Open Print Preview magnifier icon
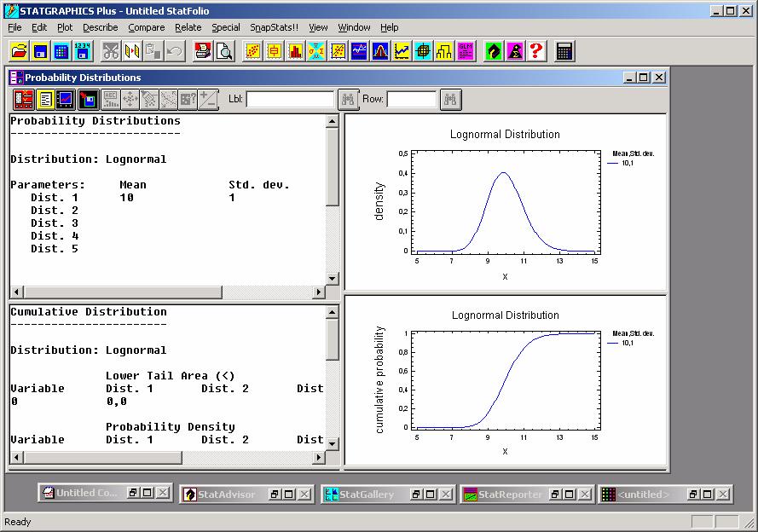The image size is (758, 532). tap(224, 51)
